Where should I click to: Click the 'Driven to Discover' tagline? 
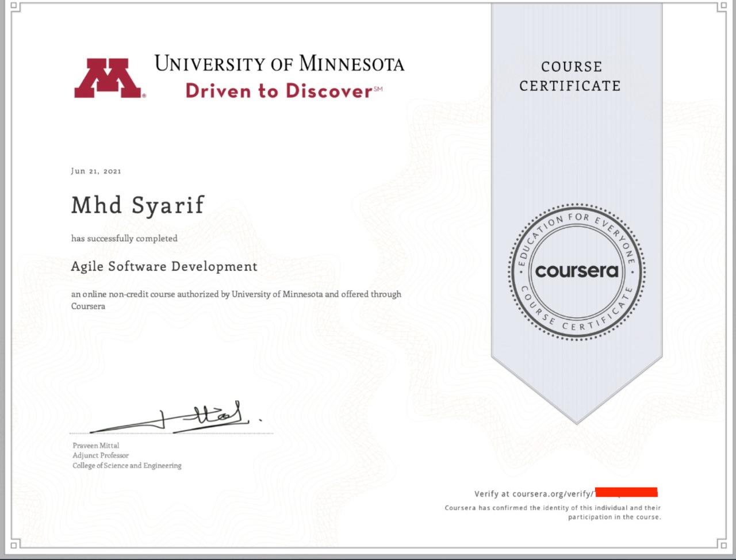point(279,91)
